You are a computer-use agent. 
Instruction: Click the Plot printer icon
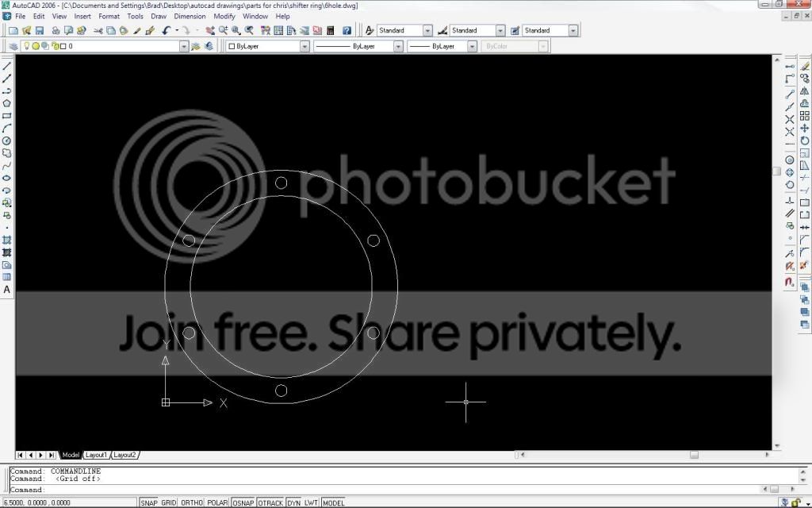tap(56, 31)
